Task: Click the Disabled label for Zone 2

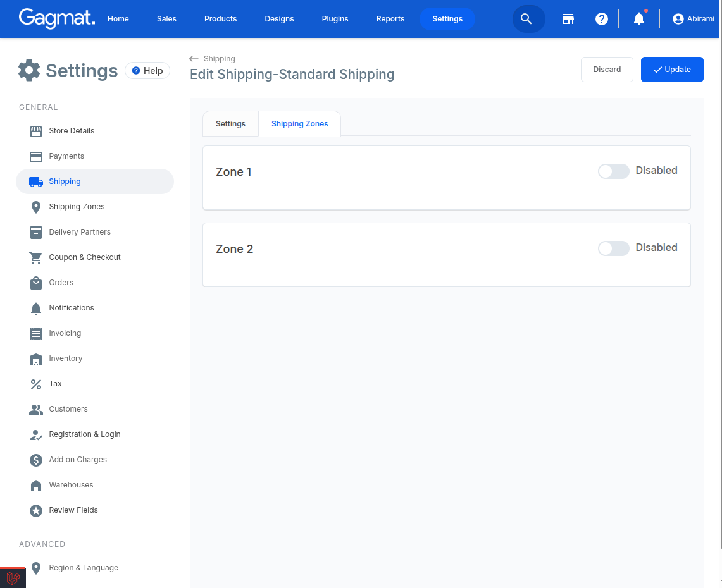Action: [656, 248]
